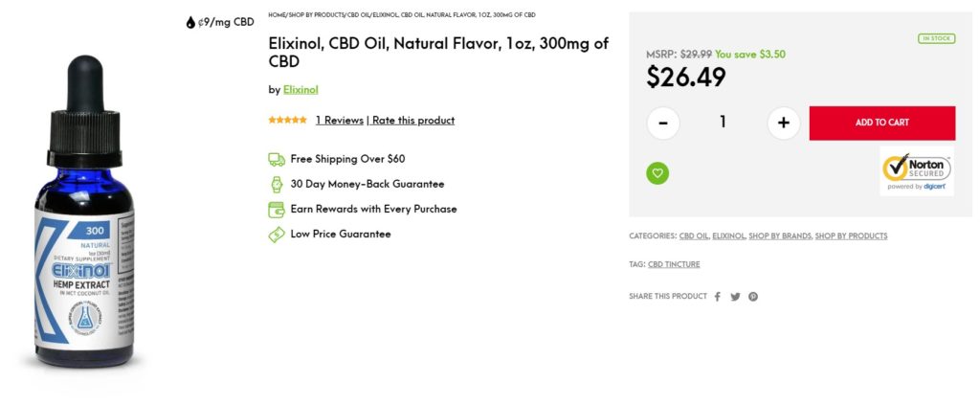Go to Shop By Brands category
The image size is (980, 404).
(780, 236)
